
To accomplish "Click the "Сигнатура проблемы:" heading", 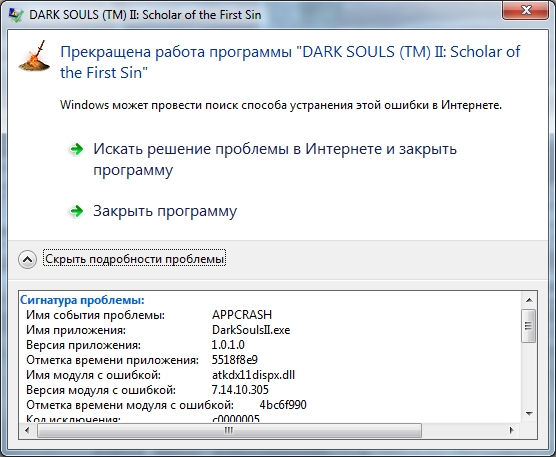I will click(x=82, y=300).
